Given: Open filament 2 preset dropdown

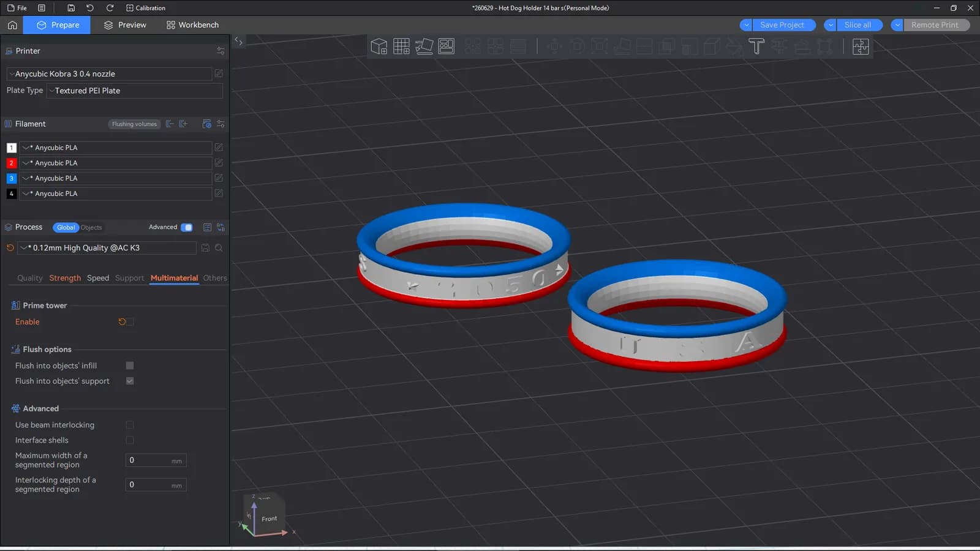Looking at the screenshot, I should tap(116, 163).
